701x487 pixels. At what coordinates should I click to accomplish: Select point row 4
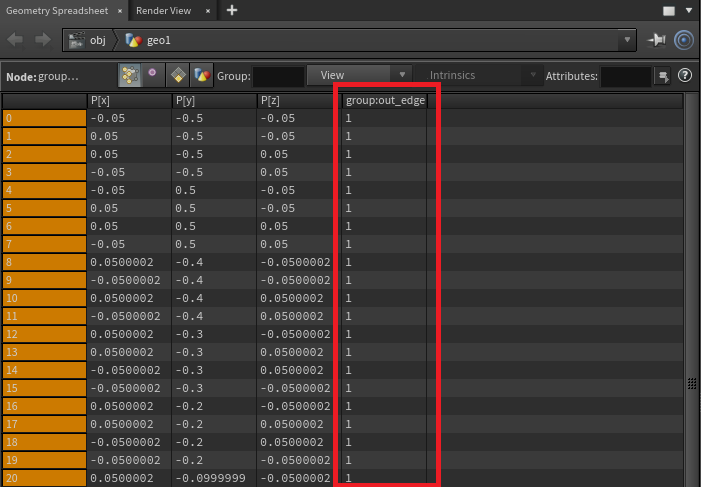tap(44, 191)
